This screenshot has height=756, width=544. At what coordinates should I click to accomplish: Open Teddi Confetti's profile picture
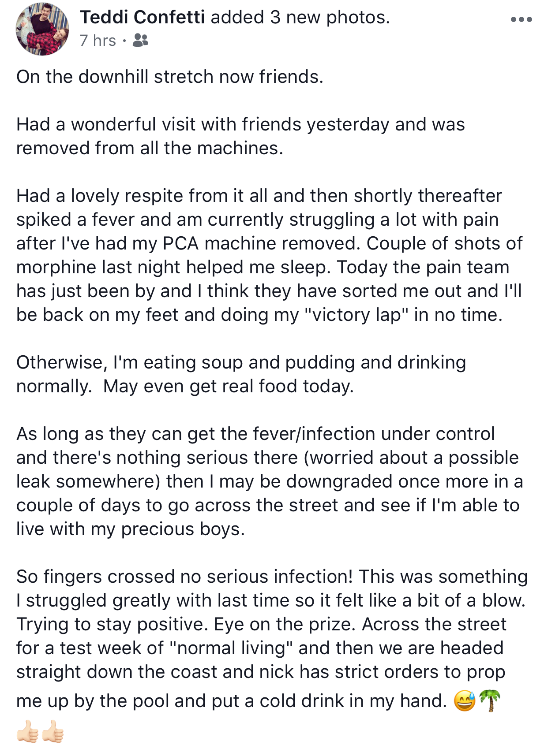click(x=42, y=29)
